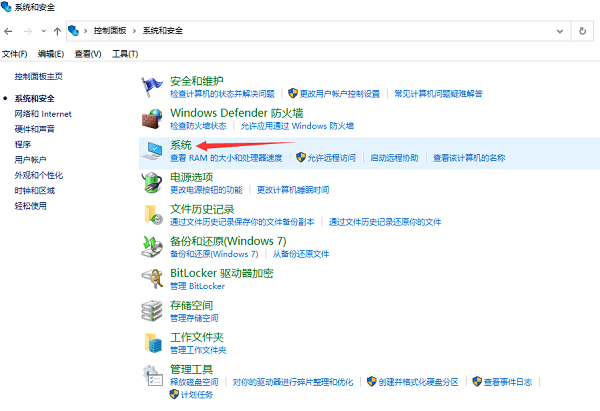Click the shield icon beside 更改用户帐户控制设置
The height and width of the screenshot is (411, 600).
(293, 93)
